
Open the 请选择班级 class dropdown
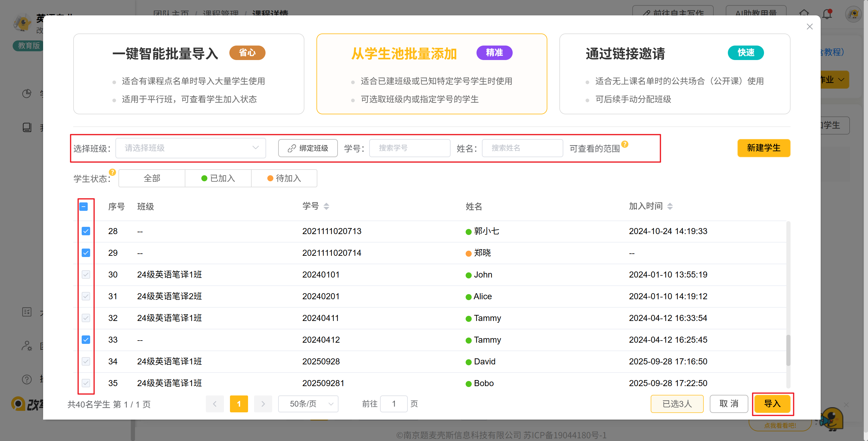click(x=191, y=148)
